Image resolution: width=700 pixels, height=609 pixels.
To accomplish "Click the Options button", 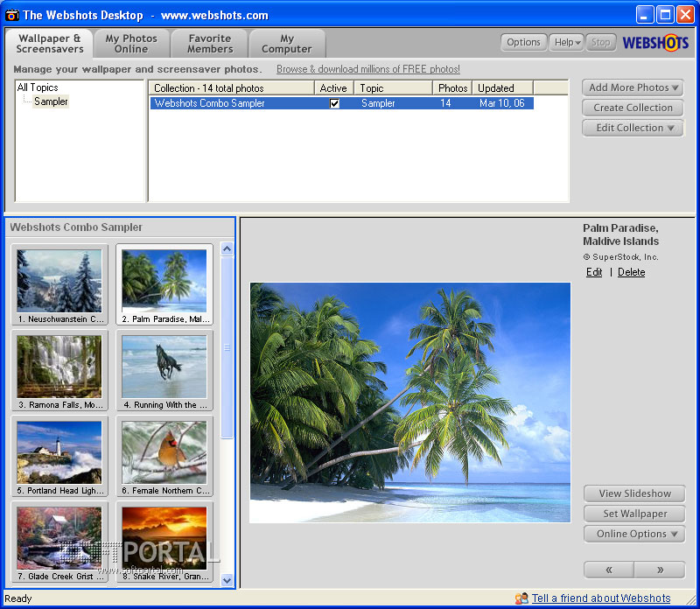I will tap(523, 42).
